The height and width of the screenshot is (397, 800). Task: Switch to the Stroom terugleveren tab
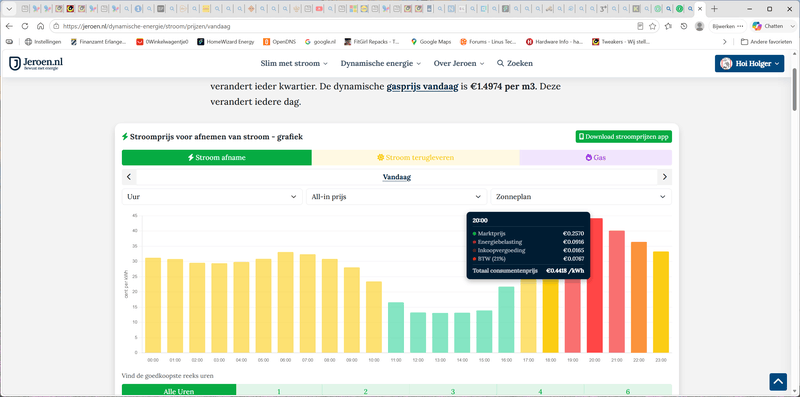pyautogui.click(x=415, y=158)
